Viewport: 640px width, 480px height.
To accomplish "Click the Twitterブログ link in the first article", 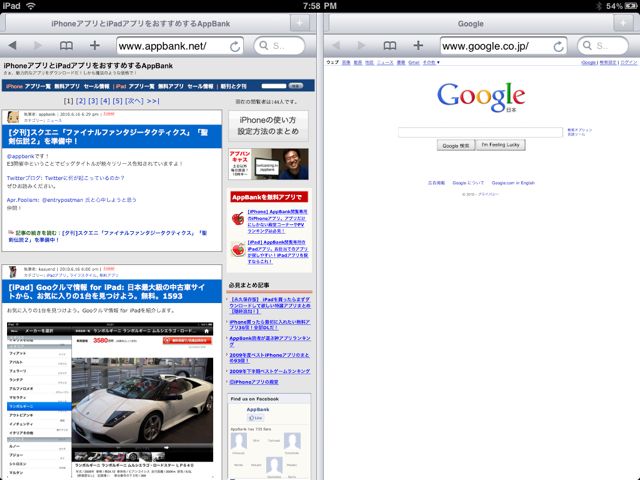I will point(66,178).
